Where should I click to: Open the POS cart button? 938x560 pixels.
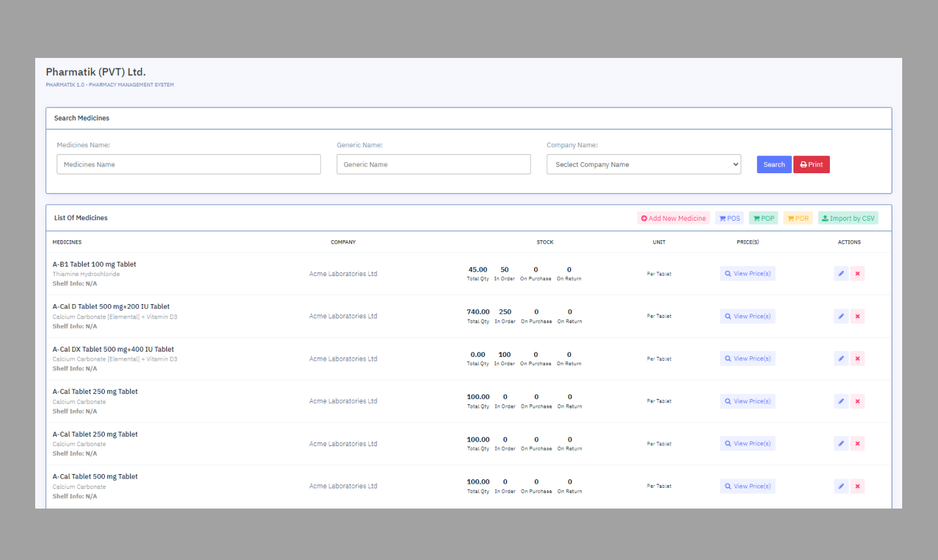coord(730,218)
